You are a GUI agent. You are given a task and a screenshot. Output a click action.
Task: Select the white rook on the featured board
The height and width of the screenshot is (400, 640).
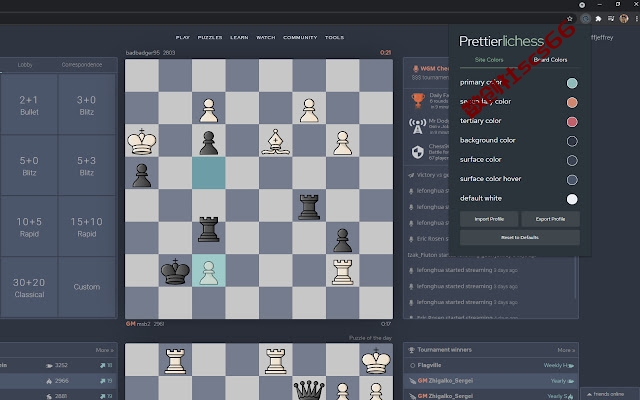point(342,271)
